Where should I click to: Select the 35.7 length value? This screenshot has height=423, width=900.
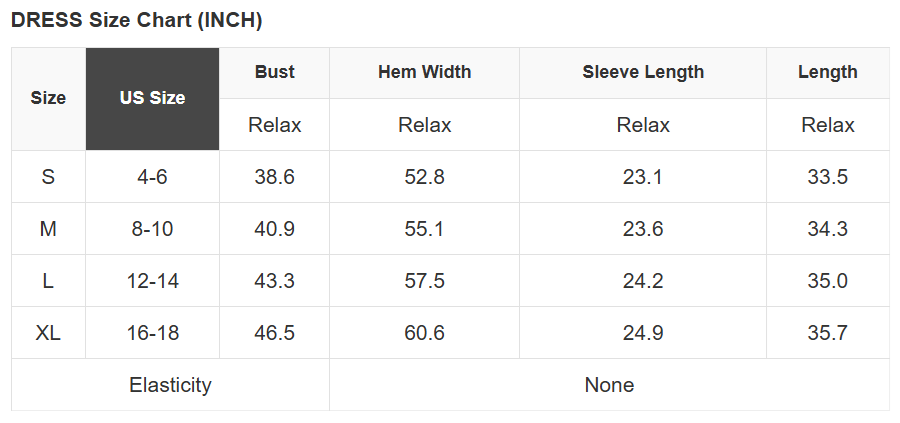[827, 333]
